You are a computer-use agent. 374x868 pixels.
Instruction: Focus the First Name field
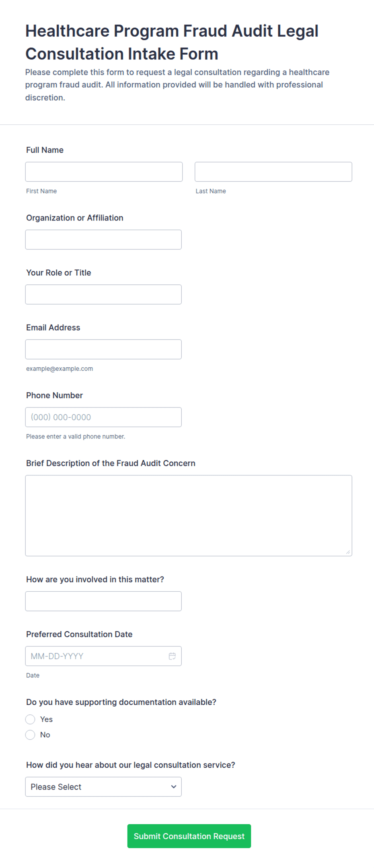[104, 172]
